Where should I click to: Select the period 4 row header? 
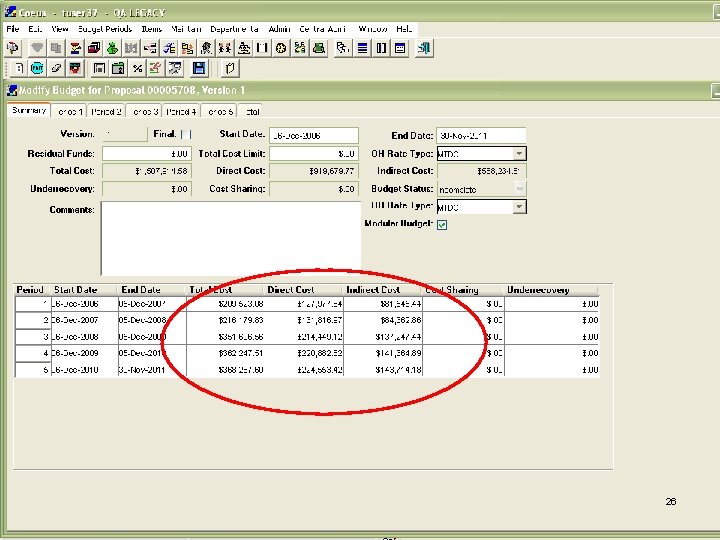tap(33, 353)
